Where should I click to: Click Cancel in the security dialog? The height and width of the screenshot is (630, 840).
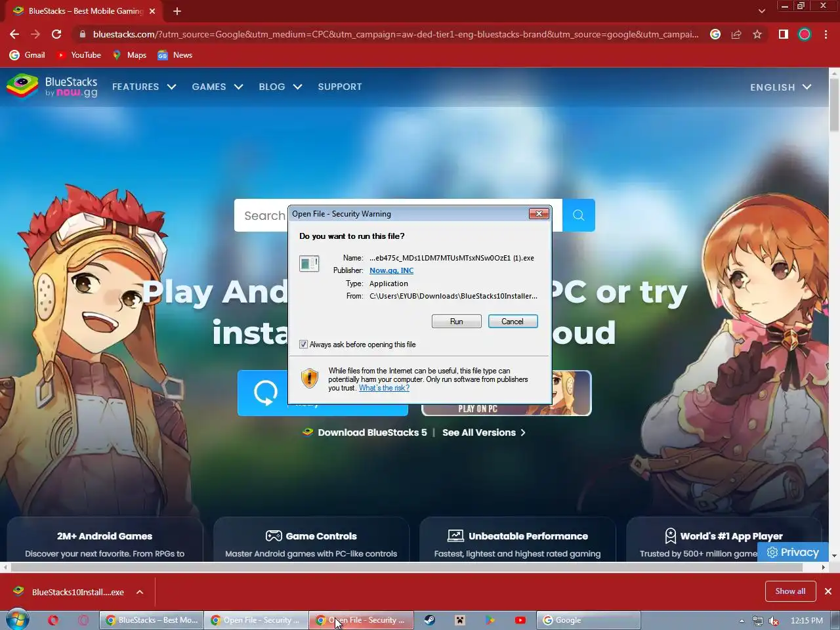click(x=513, y=322)
